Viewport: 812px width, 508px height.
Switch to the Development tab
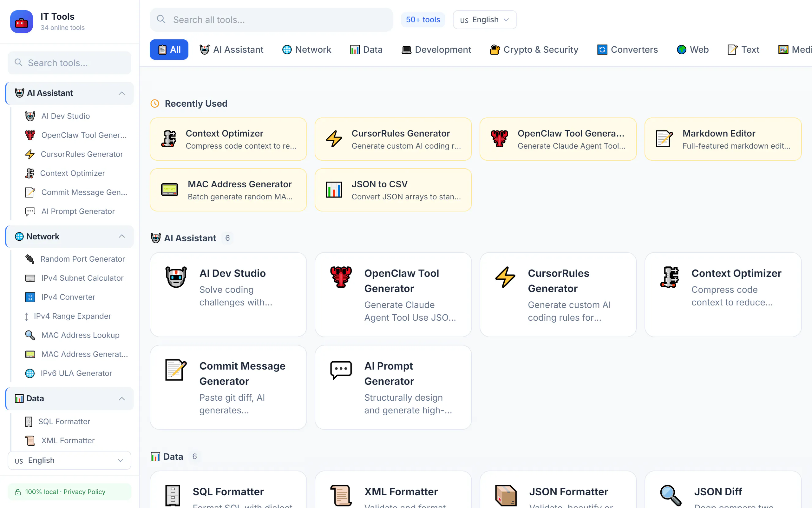click(x=436, y=50)
